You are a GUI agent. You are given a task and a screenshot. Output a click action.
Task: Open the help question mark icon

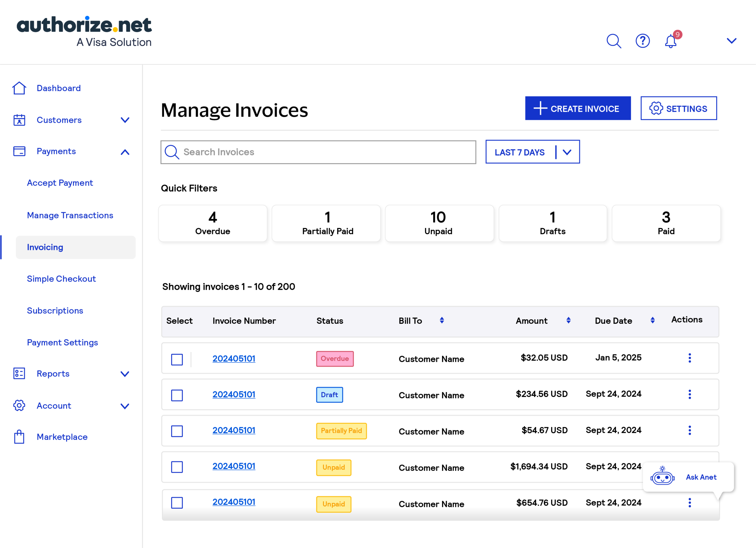pyautogui.click(x=642, y=41)
